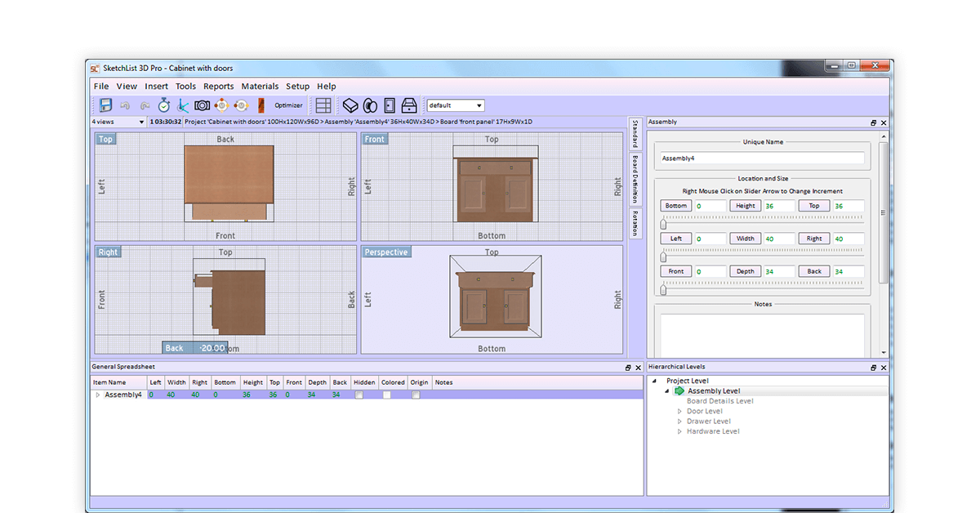Toggle the Origin checkbox for Assembly4
The height and width of the screenshot is (513, 980).
(416, 395)
